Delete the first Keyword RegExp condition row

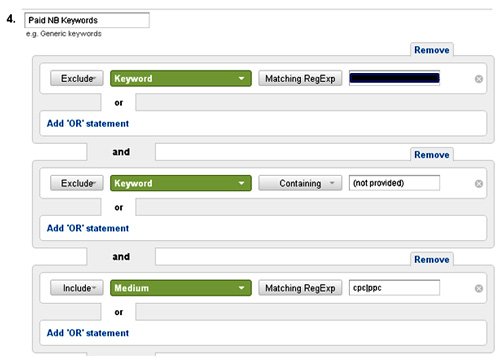click(479, 79)
